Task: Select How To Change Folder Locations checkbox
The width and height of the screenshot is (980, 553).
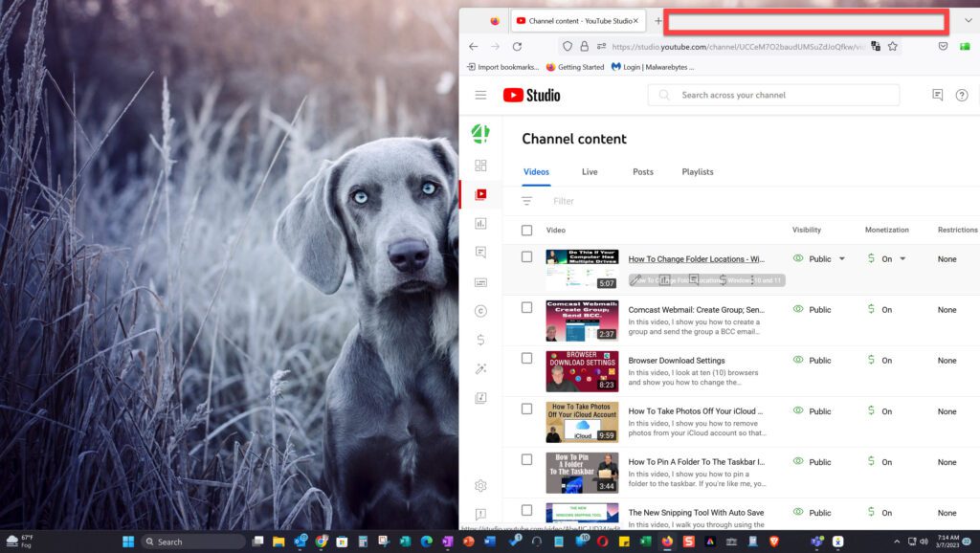Action: [527, 256]
